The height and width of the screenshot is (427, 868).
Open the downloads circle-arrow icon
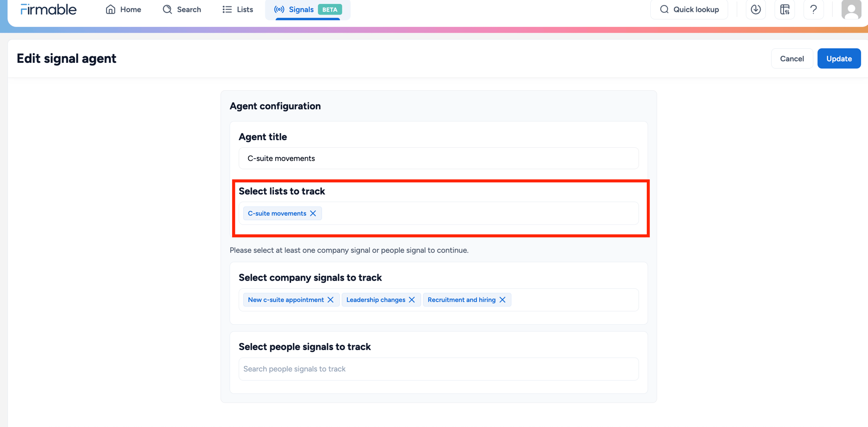[x=756, y=9]
